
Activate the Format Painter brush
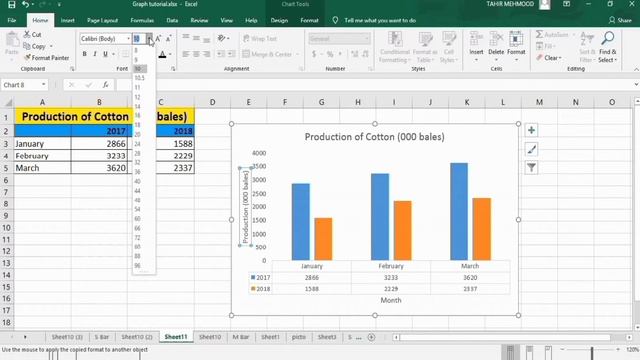[x=28, y=58]
